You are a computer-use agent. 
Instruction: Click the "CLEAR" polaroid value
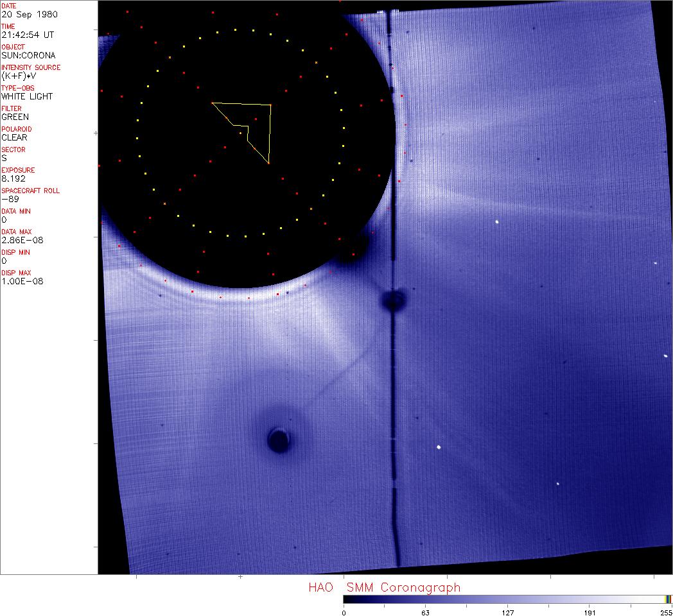pos(15,137)
